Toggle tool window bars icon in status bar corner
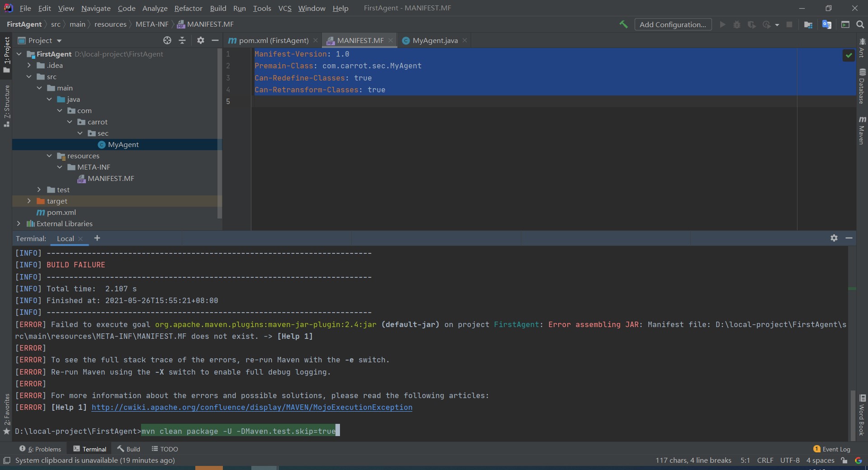Screen dimensions: 868x470 pyautogui.click(x=7, y=461)
